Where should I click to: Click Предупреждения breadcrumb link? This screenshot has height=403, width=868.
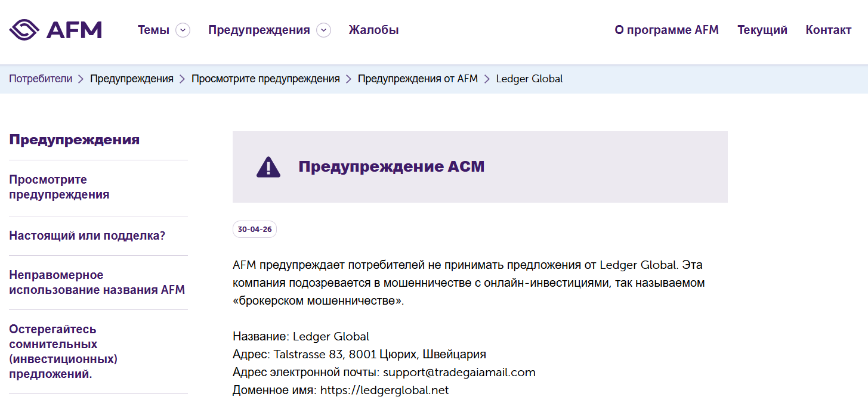coord(132,79)
